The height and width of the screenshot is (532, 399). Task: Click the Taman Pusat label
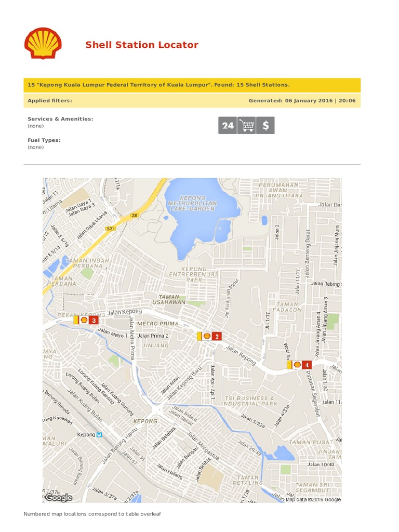(x=311, y=443)
